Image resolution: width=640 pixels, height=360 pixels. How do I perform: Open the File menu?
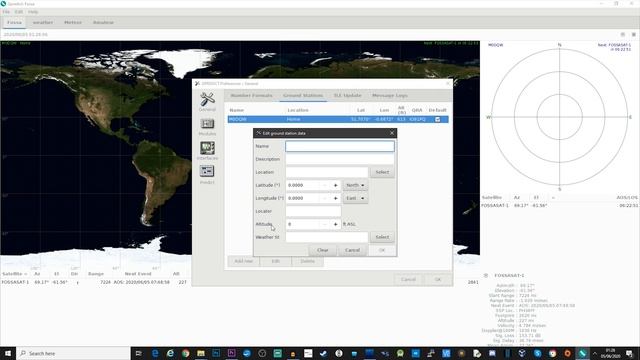(6, 12)
